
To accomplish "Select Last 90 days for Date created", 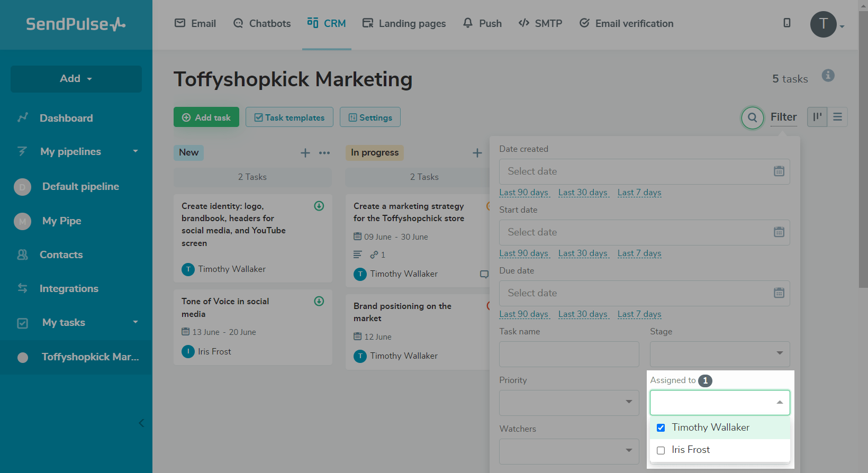I will (x=524, y=193).
